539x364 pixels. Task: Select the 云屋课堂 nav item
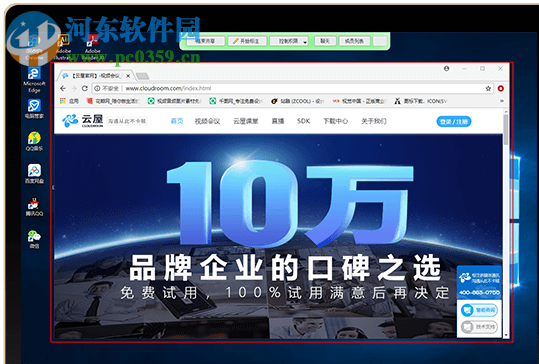pos(246,121)
